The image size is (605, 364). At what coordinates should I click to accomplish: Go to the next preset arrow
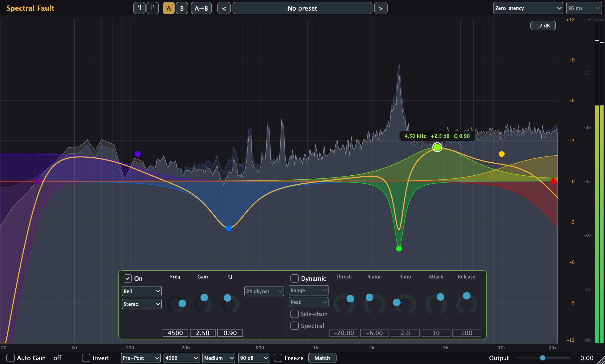coord(381,8)
